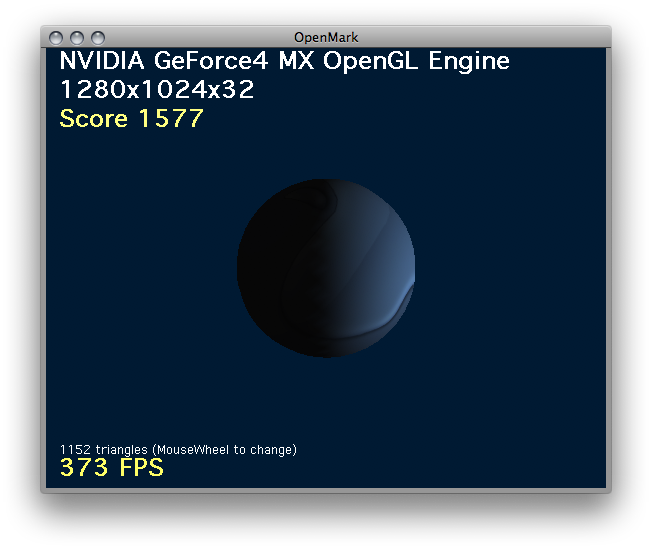
Task: Click the OpenMark title bar text
Action: [326, 37]
